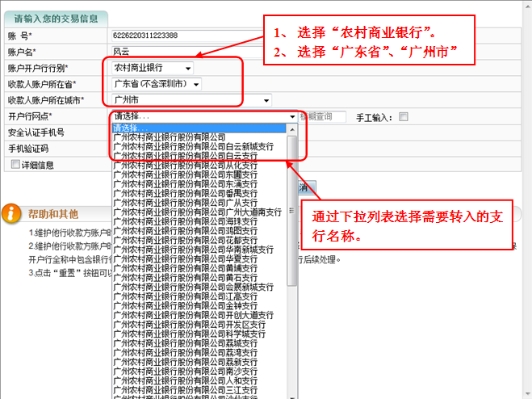Open the 账户开户行行别 dropdown showing 农村商业银行
This screenshot has width=532, height=399.
tap(153, 68)
